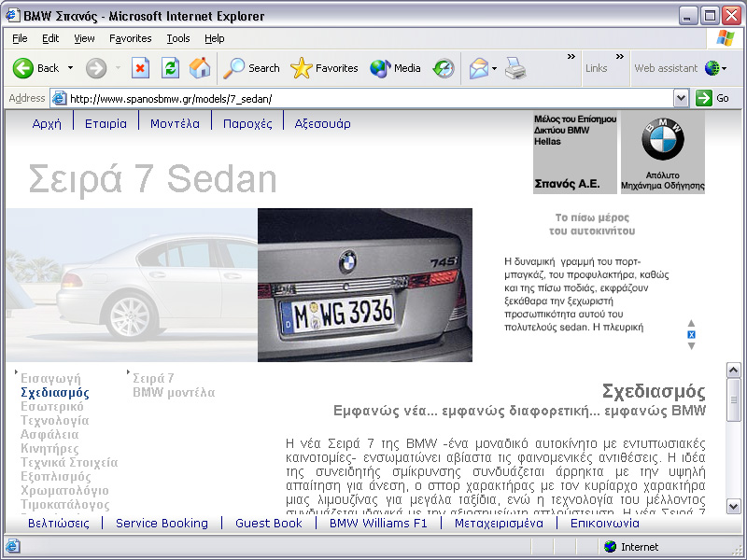Open the Forward button history dropdown

click(118, 68)
